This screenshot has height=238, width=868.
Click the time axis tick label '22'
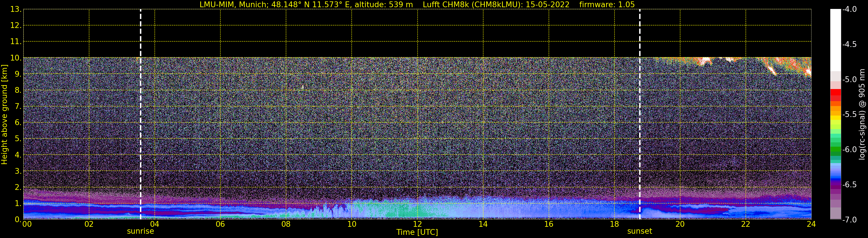tap(746, 224)
